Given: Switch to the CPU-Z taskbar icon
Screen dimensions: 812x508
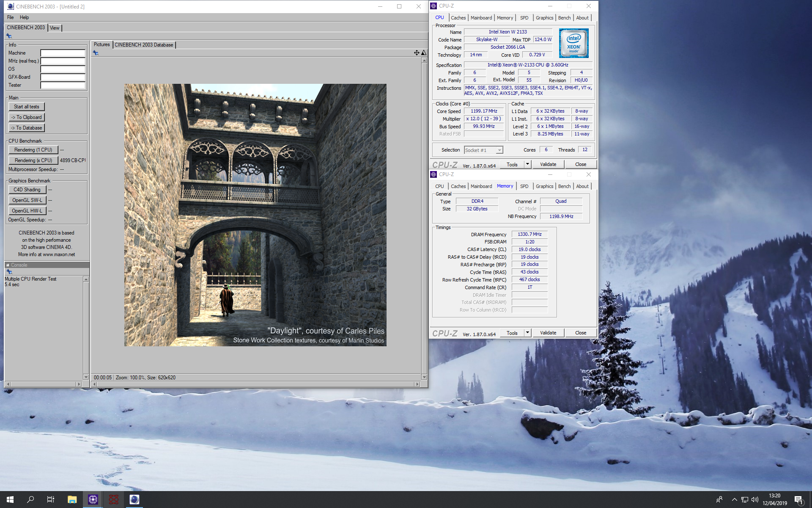Looking at the screenshot, I should (93, 500).
